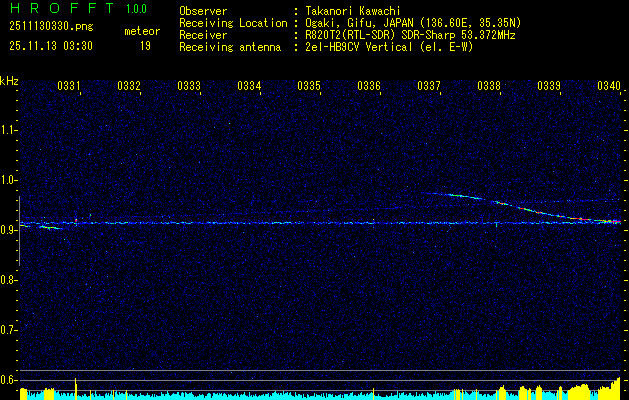The image size is (629, 400).
Task: Click the HROFFT title text
Action: coord(63,8)
